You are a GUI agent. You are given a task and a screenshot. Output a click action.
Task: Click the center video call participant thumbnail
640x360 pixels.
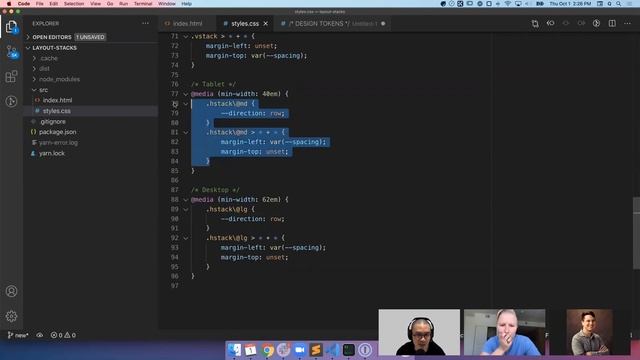504,332
